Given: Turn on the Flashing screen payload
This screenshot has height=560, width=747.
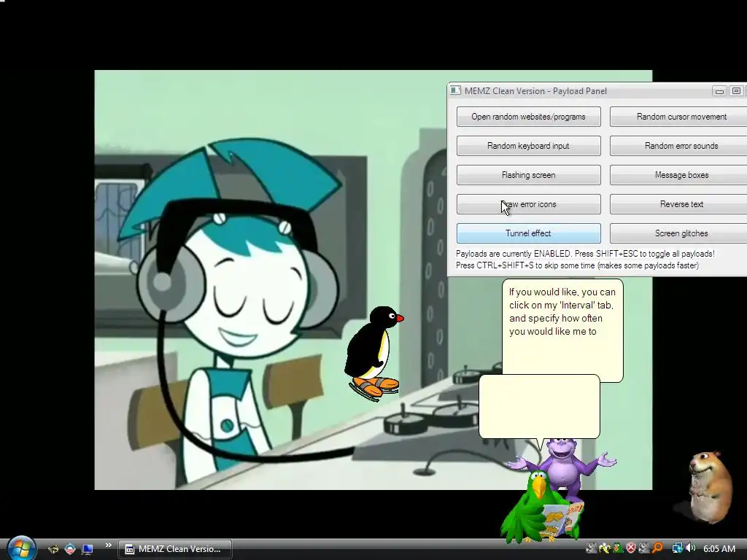Looking at the screenshot, I should point(528,175).
